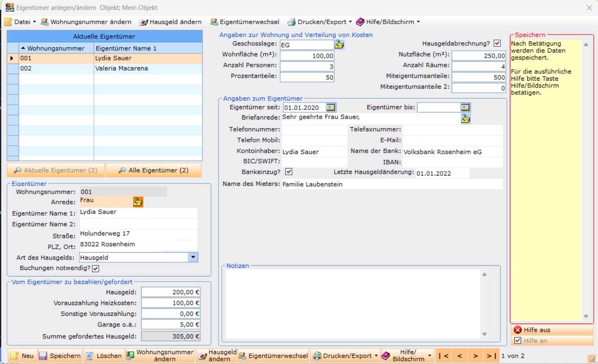
Task: Go to the next record
Action: coord(475,356)
